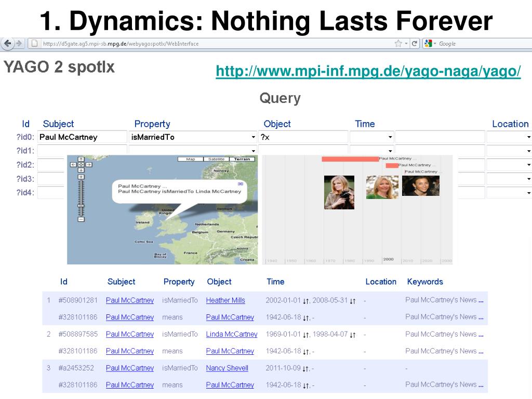The image size is (532, 399).
Task: Click the 2000 year marker on timeline
Action: pos(388,259)
